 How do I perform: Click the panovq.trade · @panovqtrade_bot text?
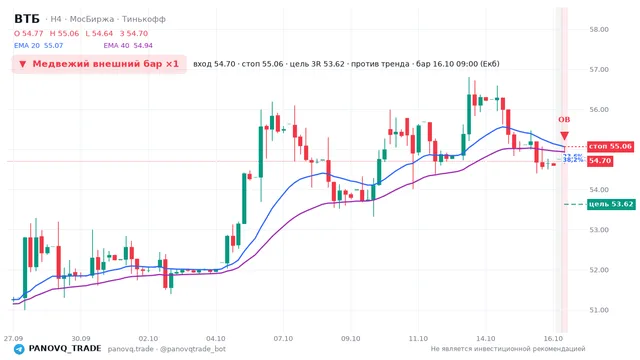click(x=167, y=349)
